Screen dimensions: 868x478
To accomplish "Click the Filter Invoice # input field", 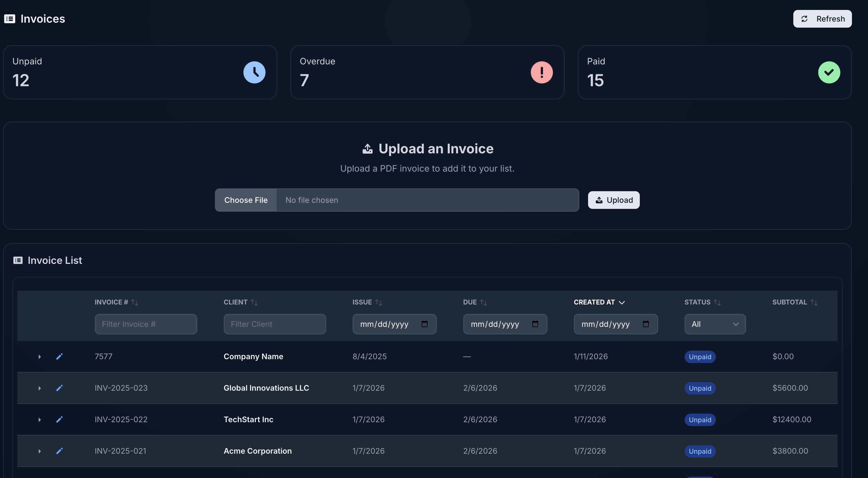I will (x=145, y=324).
